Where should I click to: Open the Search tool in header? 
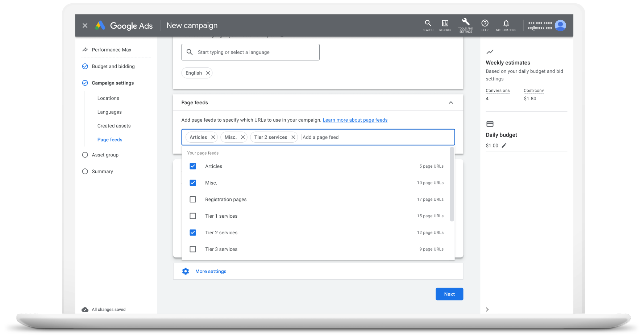(428, 25)
